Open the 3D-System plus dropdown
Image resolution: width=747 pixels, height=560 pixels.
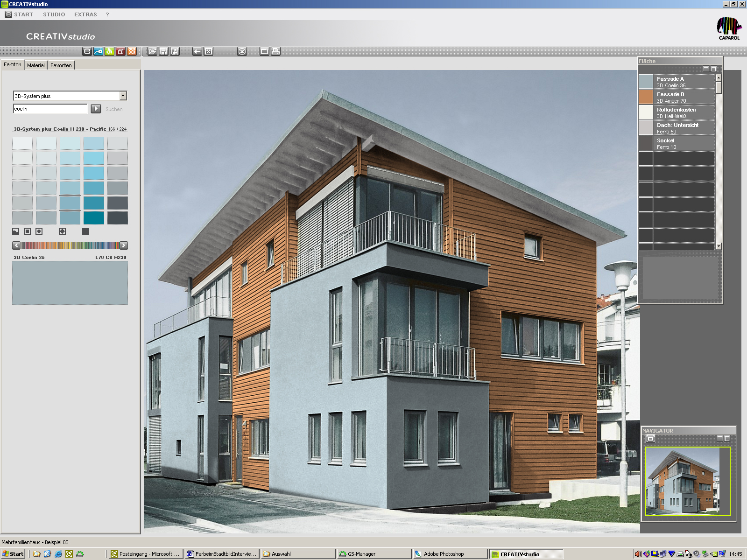(123, 96)
